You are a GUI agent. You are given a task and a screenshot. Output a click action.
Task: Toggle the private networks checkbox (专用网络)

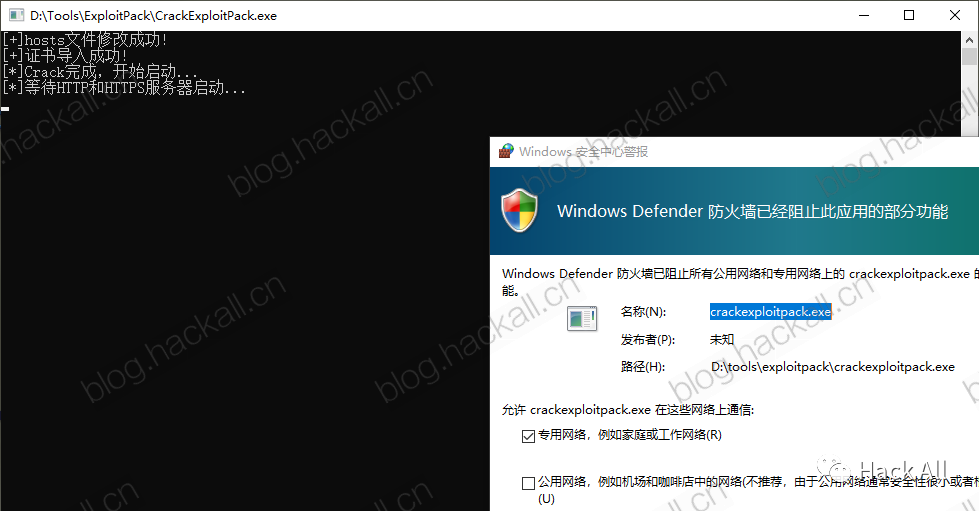pyautogui.click(x=528, y=436)
